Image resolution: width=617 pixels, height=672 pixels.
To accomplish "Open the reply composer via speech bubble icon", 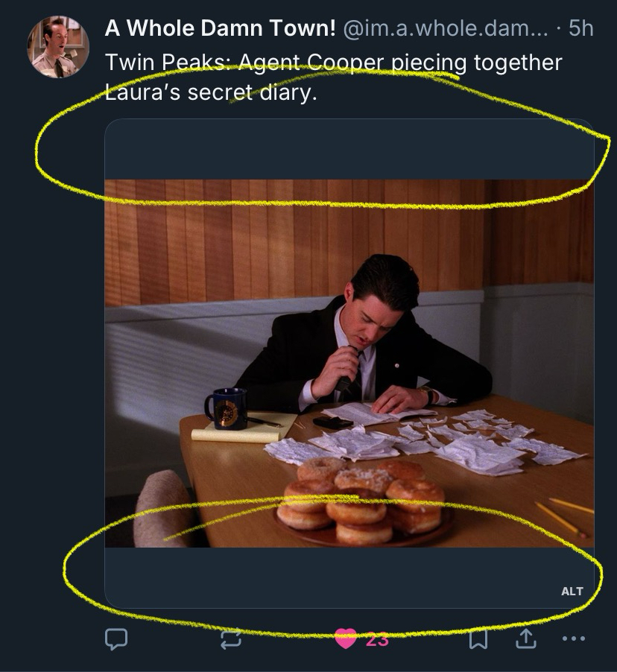I will 117,638.
